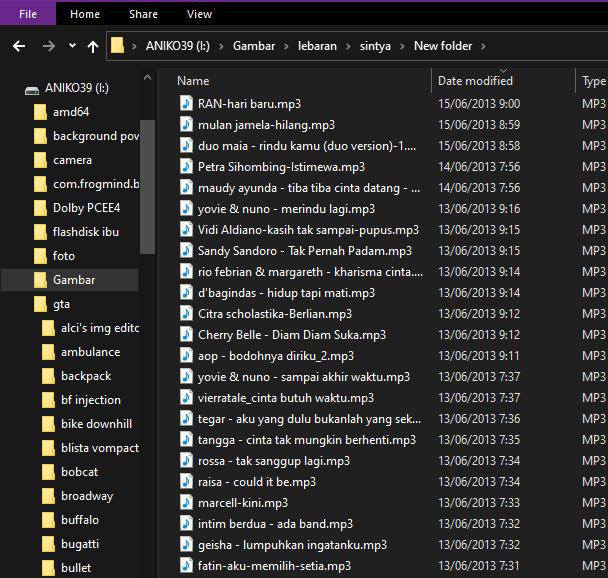The height and width of the screenshot is (578, 608).
Task: Select Petra Sihombing-Istimewa.mp3 file icon
Action: [187, 166]
